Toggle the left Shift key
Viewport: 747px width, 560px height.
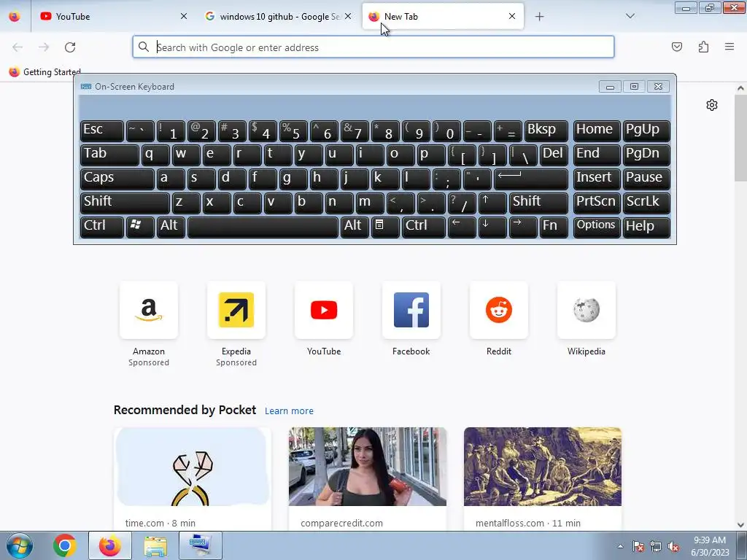(x=125, y=203)
